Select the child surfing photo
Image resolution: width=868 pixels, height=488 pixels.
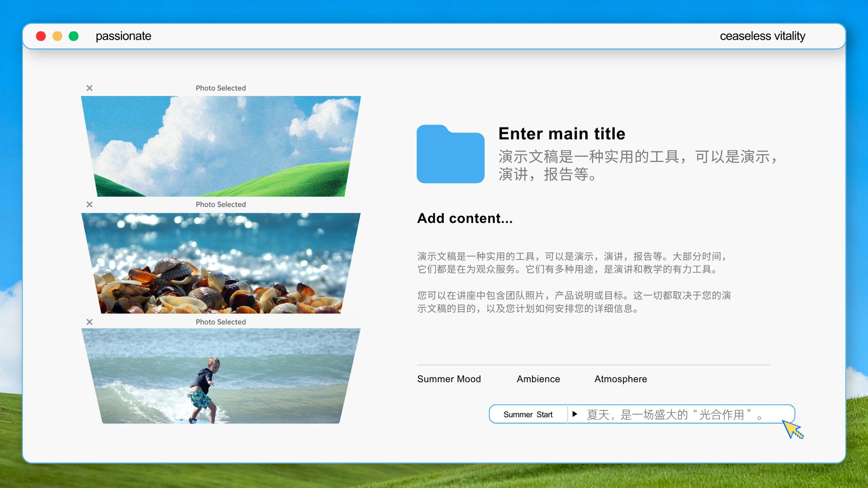coord(221,376)
